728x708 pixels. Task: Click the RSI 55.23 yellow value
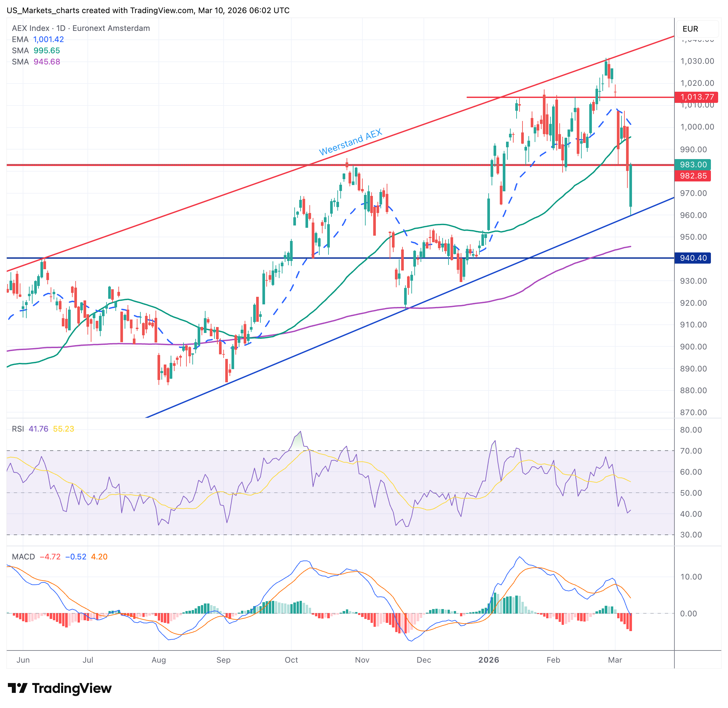63,429
